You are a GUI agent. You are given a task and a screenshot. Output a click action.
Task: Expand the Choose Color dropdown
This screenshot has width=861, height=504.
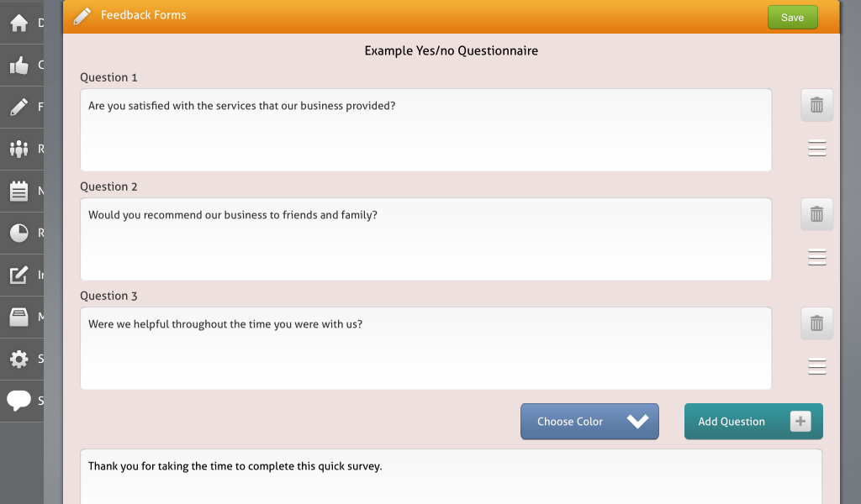click(589, 422)
